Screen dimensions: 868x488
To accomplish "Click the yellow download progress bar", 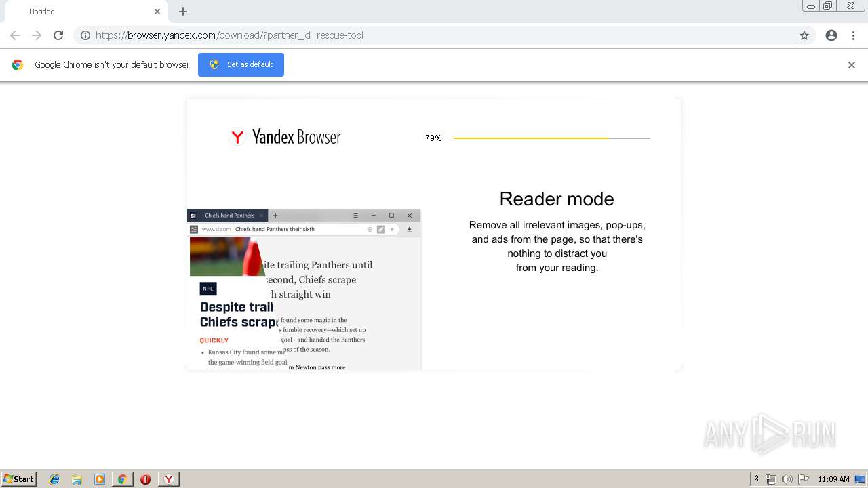I will tap(551, 138).
